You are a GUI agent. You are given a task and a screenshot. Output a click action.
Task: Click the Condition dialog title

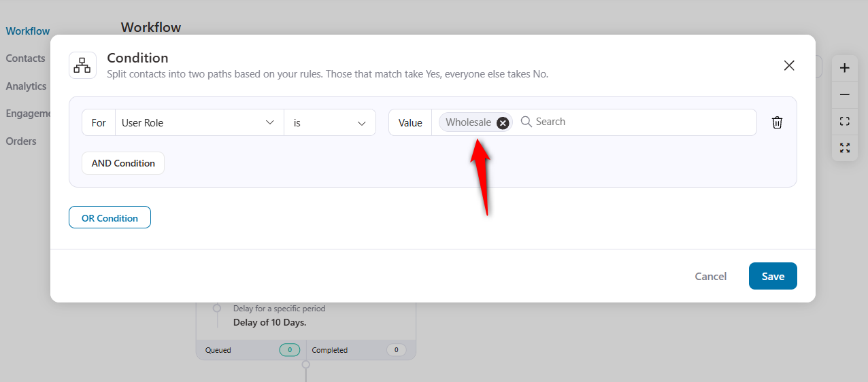pyautogui.click(x=137, y=58)
